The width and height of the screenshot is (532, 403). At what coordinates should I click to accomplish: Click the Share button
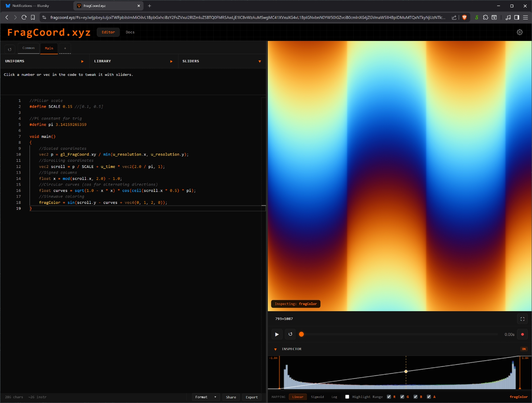coord(231,397)
